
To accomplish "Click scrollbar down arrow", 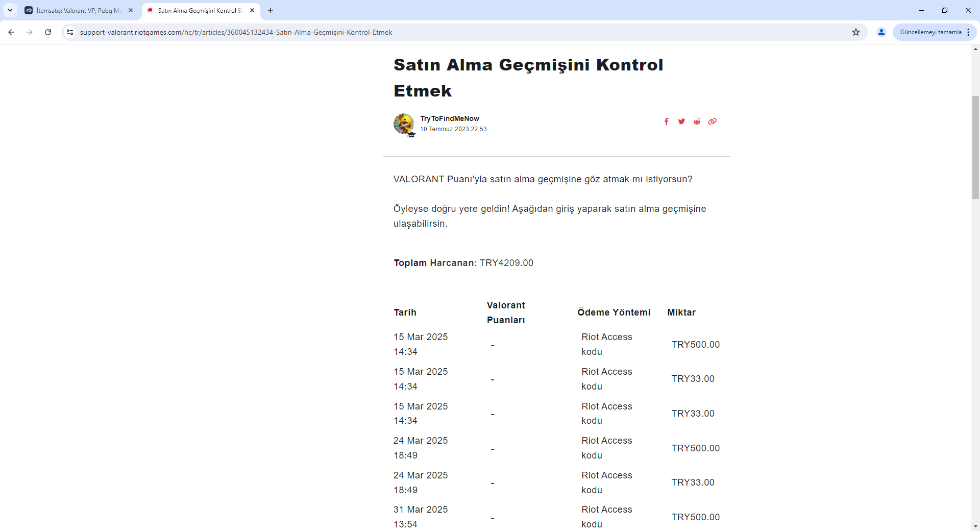I will coord(975,526).
